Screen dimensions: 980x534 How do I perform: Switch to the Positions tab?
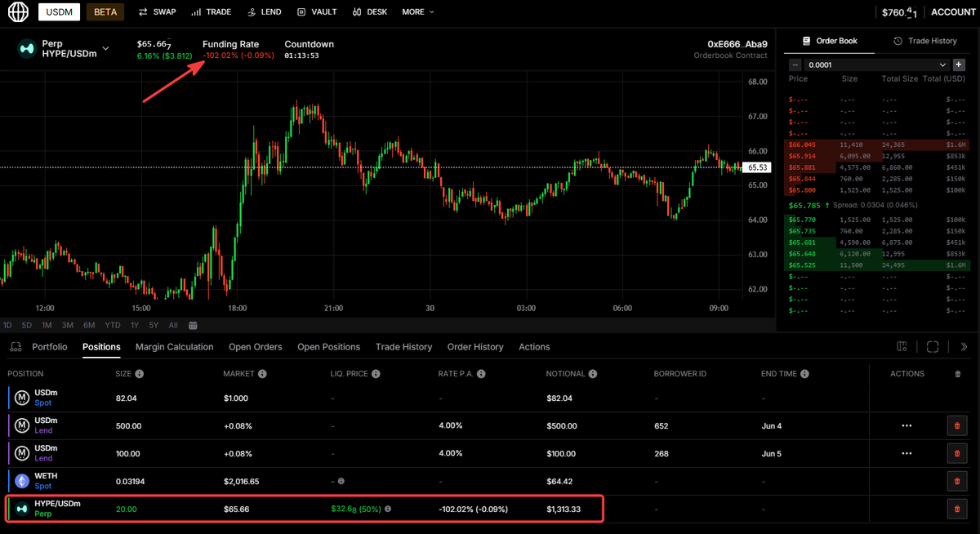[101, 347]
